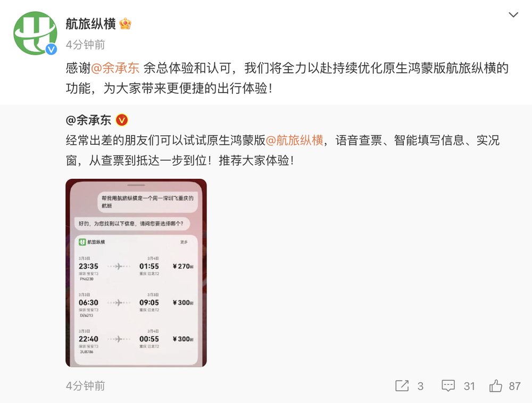This screenshot has height=403, width=532.
Task: Open the 航旅纵横 account name
Action: click(x=90, y=24)
